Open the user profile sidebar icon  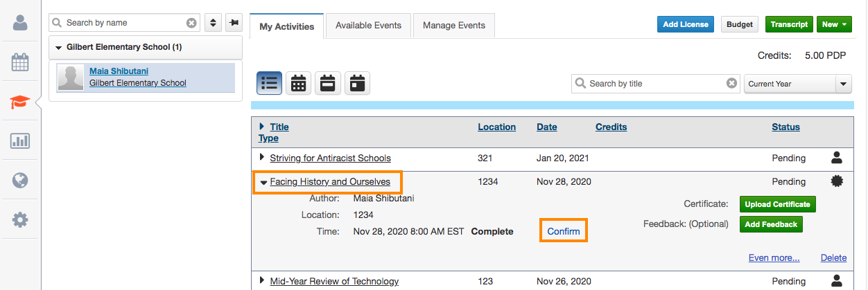click(20, 22)
